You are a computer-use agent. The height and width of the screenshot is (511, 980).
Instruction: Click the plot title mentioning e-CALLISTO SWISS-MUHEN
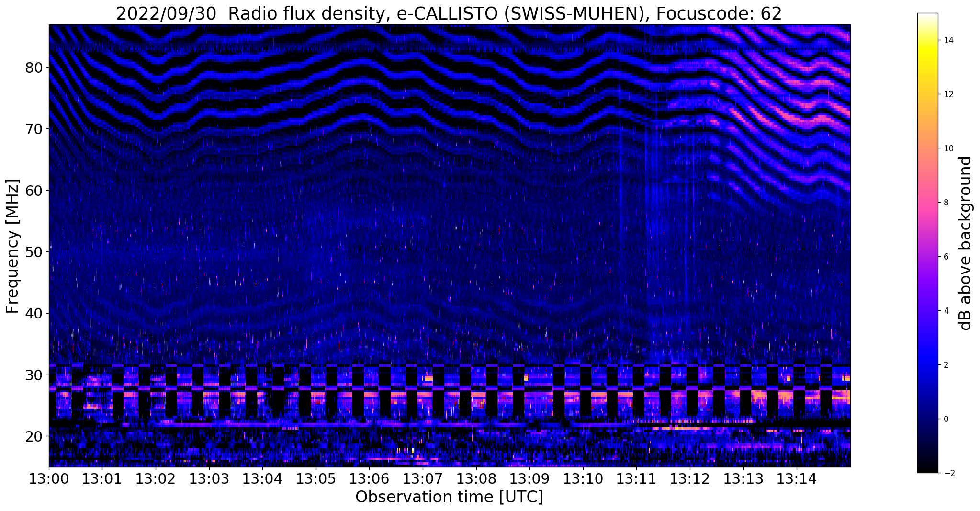click(449, 13)
